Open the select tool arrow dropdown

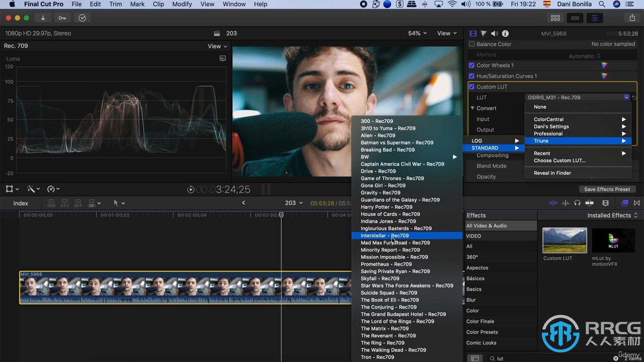(119, 203)
